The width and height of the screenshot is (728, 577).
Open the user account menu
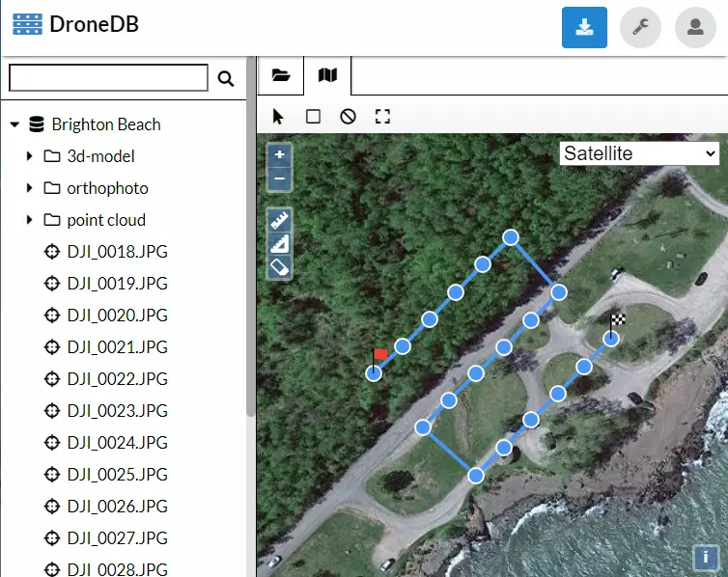[695, 27]
